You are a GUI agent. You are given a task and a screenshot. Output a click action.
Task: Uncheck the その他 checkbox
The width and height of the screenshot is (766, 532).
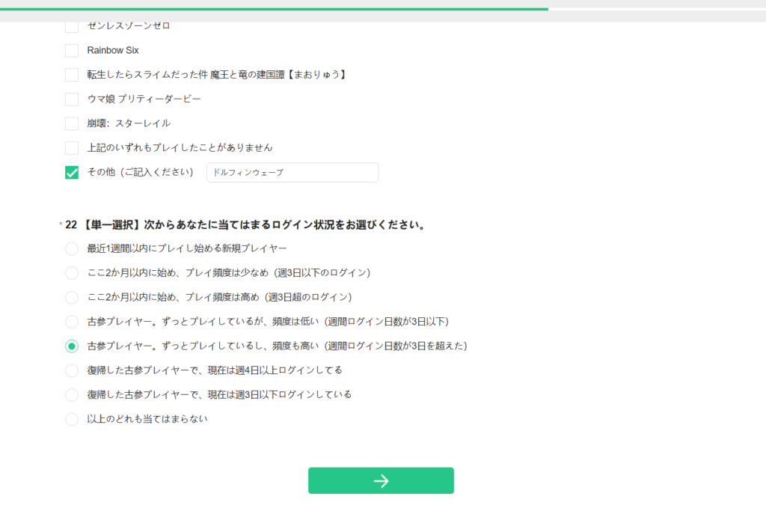coord(72,173)
